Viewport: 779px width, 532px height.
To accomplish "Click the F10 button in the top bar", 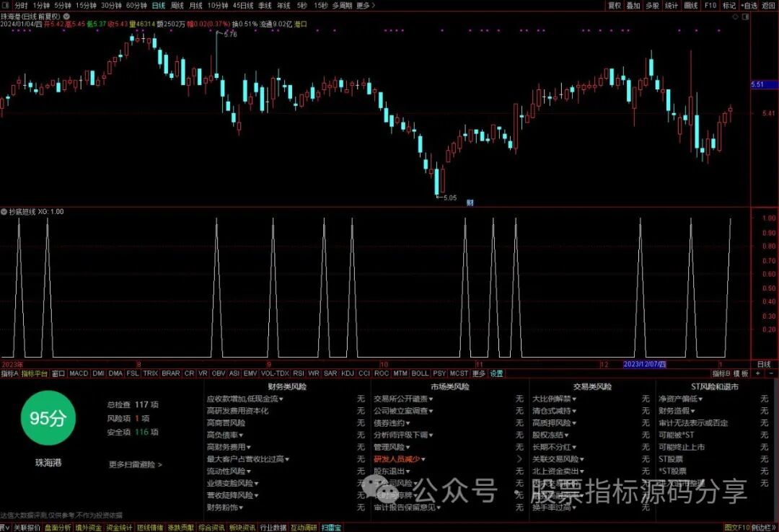I will [710, 5].
